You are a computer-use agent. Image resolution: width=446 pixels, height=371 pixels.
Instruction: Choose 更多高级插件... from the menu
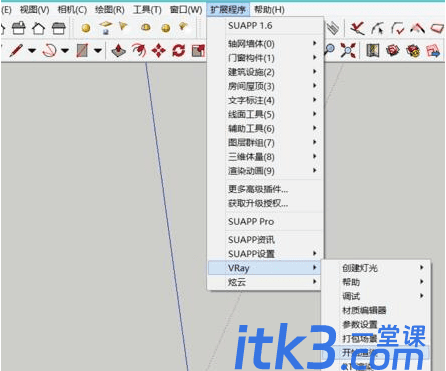click(266, 189)
